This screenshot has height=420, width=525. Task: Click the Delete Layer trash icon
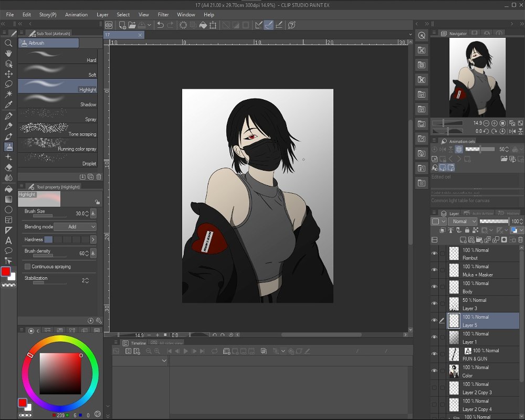coord(520,240)
